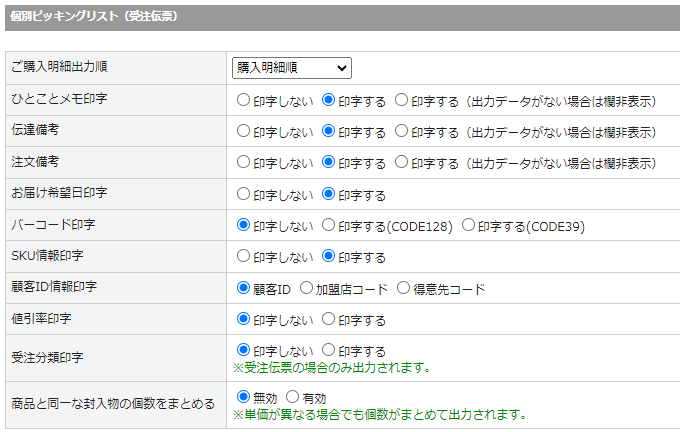Disable お届け希望日印字 with 印字しない
The height and width of the screenshot is (432, 680).
[x=243, y=194]
